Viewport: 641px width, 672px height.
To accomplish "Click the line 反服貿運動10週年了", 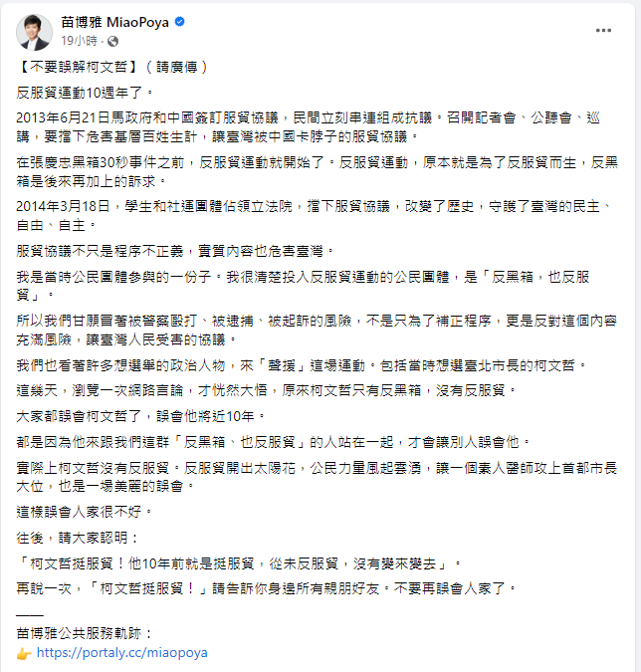I will coord(85,93).
